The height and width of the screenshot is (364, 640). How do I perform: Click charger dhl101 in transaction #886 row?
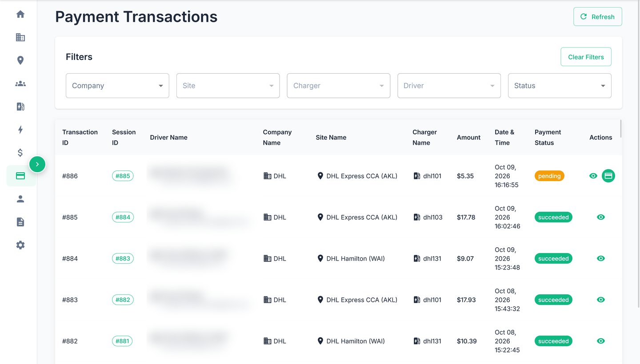click(427, 176)
